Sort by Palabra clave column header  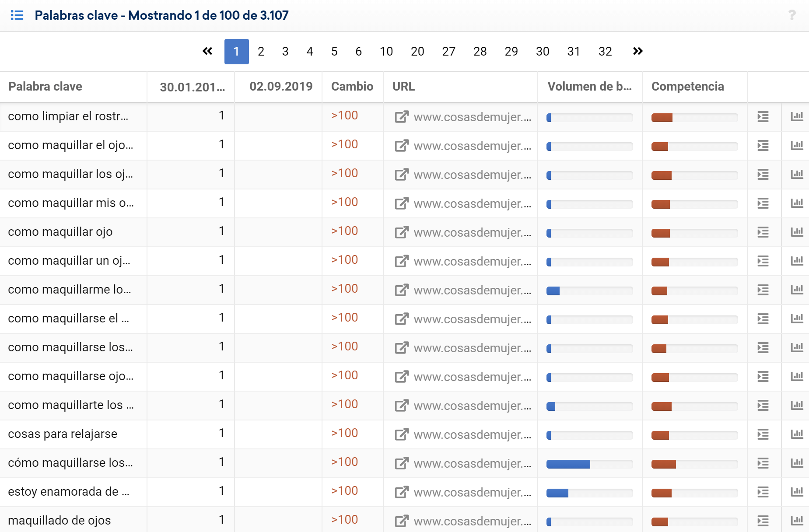pyautogui.click(x=45, y=87)
